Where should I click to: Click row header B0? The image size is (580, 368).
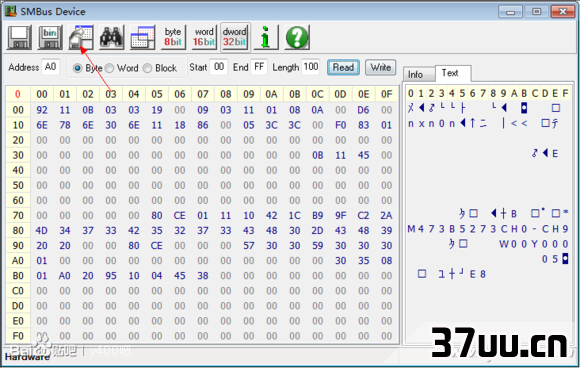click(x=18, y=276)
